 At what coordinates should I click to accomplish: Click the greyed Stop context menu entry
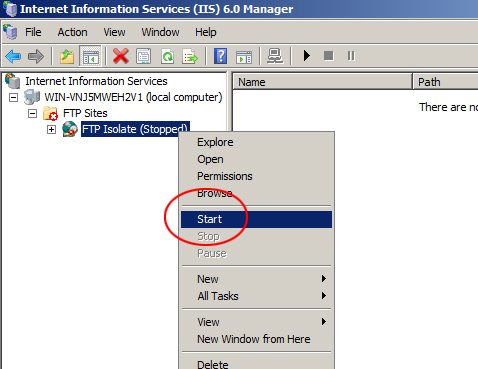coord(257,236)
